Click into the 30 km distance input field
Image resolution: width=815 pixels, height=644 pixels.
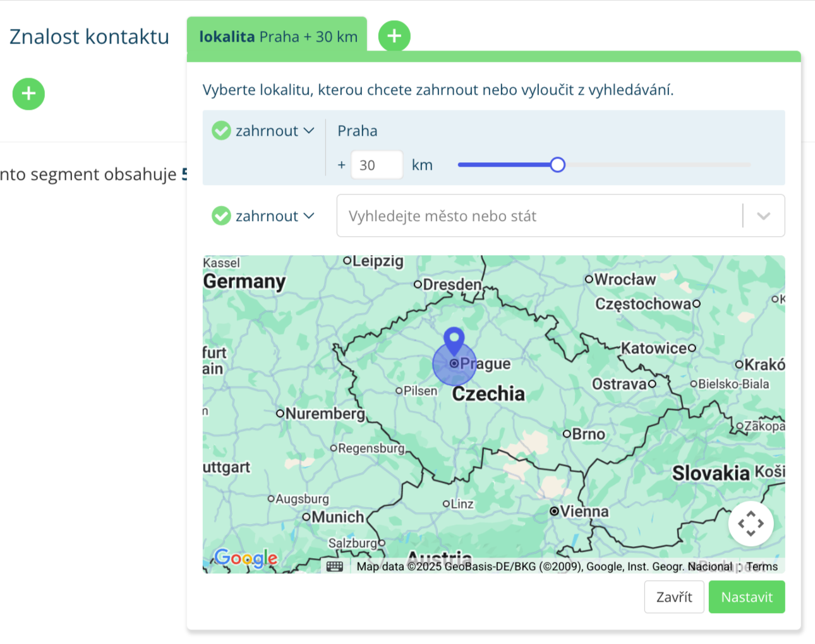point(377,165)
